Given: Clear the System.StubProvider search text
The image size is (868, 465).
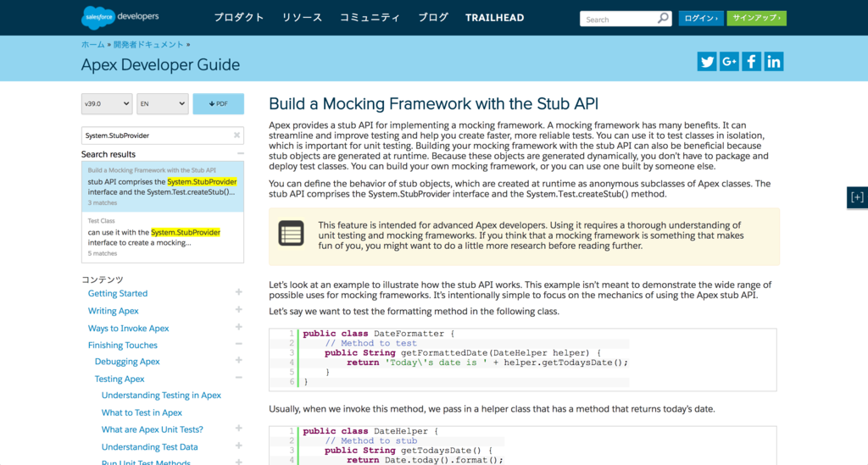Looking at the screenshot, I should tap(237, 135).
